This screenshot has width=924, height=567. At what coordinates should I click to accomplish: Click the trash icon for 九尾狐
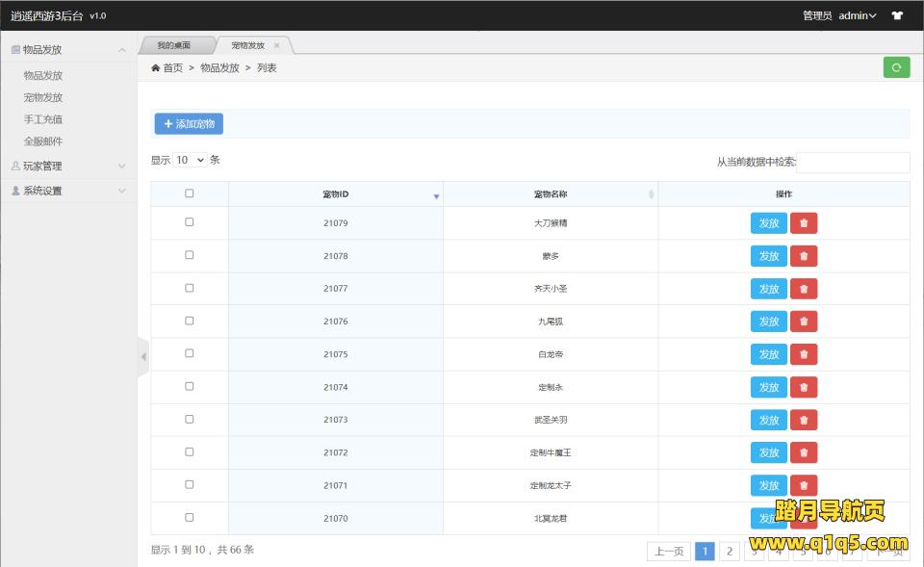pos(804,322)
